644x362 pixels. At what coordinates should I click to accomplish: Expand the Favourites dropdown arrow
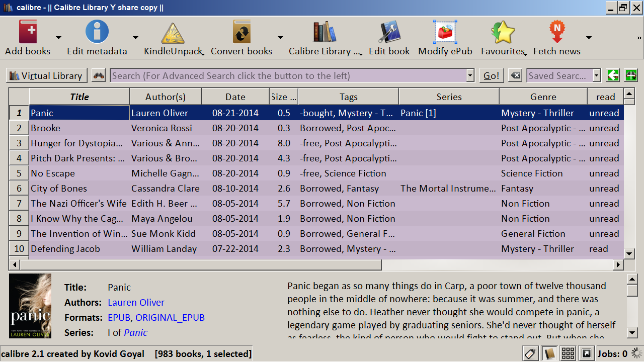(x=524, y=54)
